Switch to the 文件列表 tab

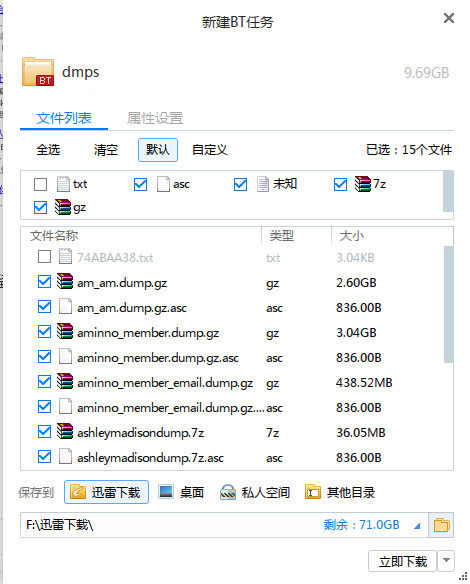[x=64, y=118]
